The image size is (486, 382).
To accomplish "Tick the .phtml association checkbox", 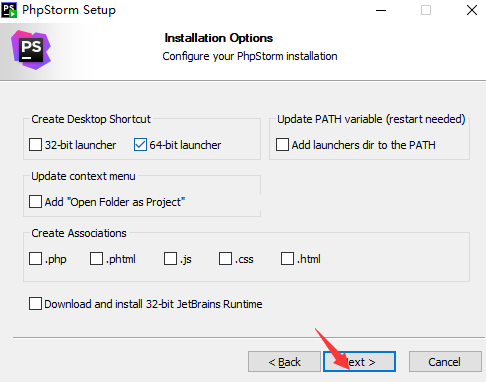I will point(96,259).
